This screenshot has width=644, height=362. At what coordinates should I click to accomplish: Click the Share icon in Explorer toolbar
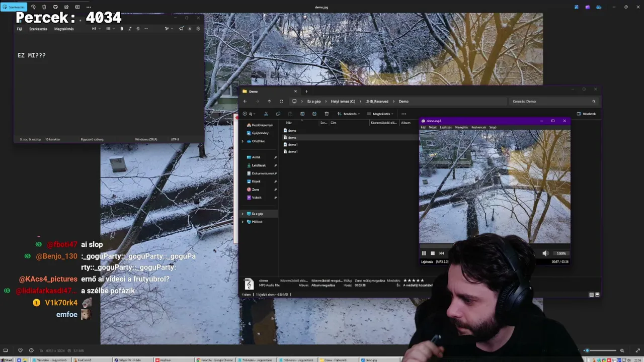(x=314, y=114)
